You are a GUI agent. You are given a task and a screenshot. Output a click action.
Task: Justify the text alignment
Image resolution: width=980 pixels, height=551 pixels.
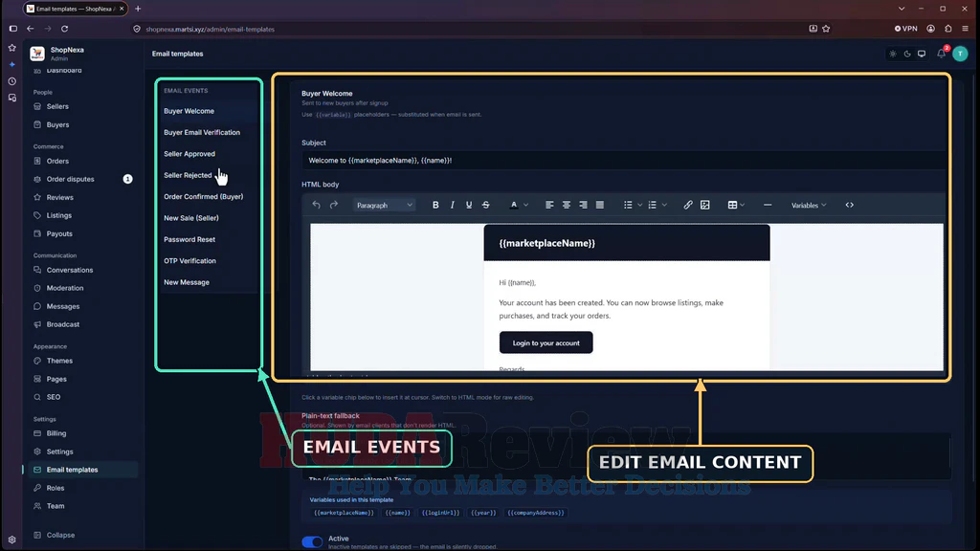click(x=600, y=205)
